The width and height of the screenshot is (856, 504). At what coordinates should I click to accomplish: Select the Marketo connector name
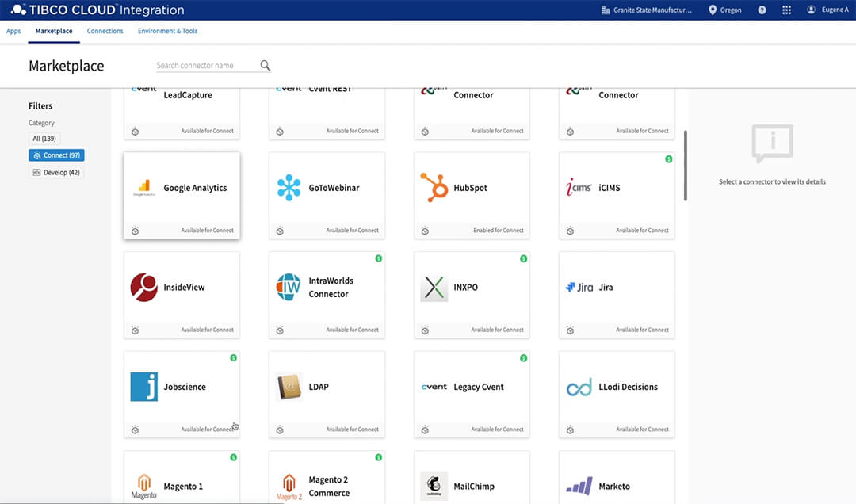[x=614, y=486]
